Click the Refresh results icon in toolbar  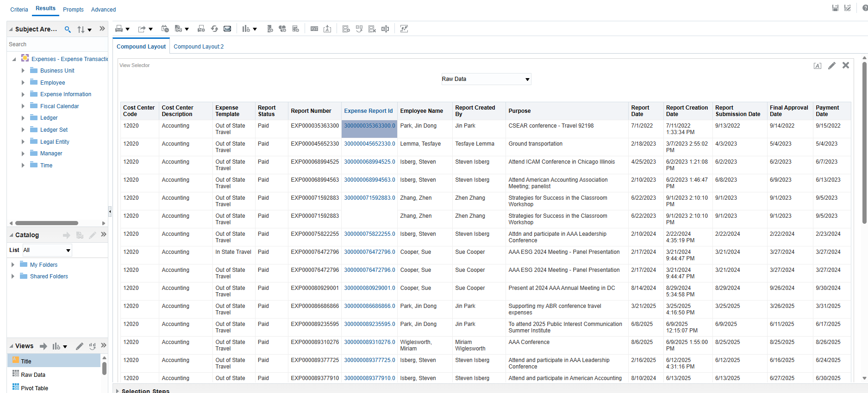tap(214, 29)
